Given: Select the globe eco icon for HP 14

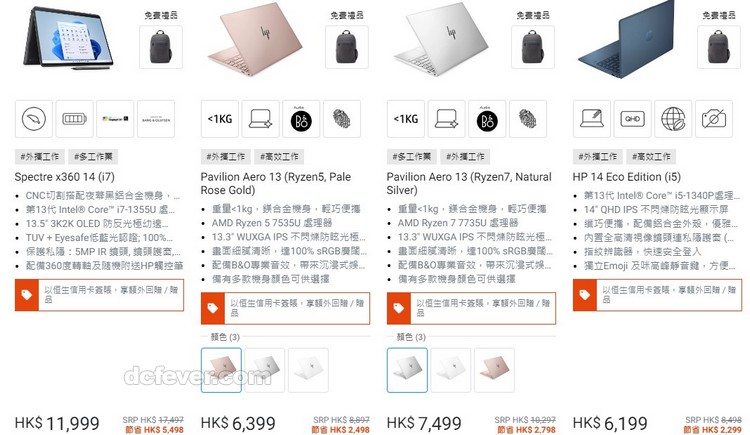Looking at the screenshot, I should coord(673,119).
